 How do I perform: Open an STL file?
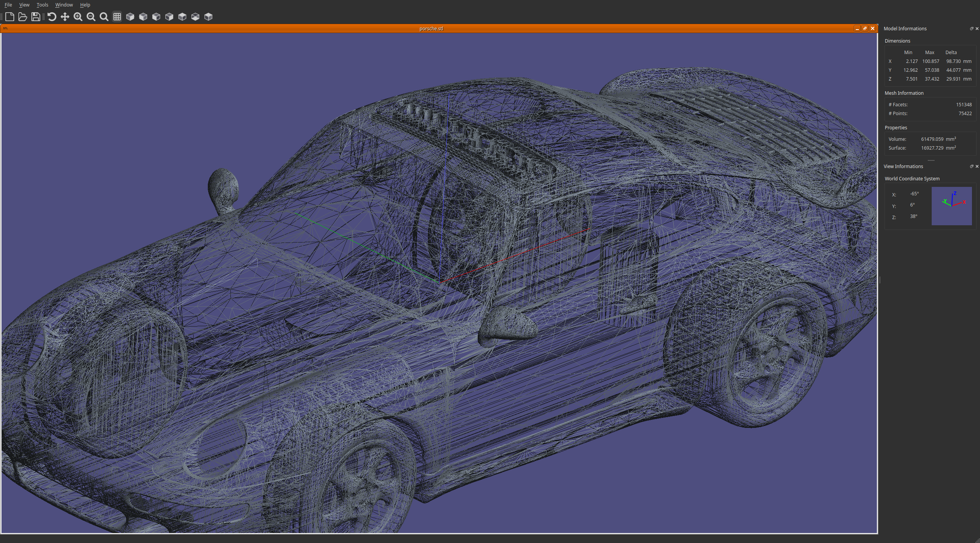click(x=23, y=17)
